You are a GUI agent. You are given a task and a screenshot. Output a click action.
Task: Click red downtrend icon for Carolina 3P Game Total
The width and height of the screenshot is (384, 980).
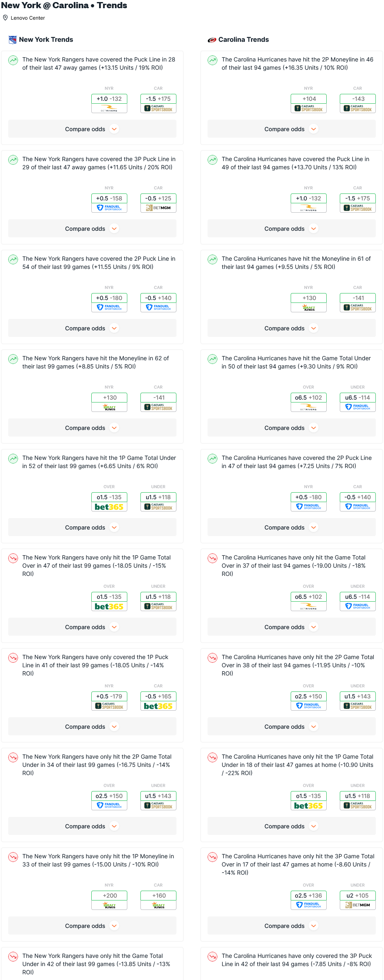coord(212,857)
